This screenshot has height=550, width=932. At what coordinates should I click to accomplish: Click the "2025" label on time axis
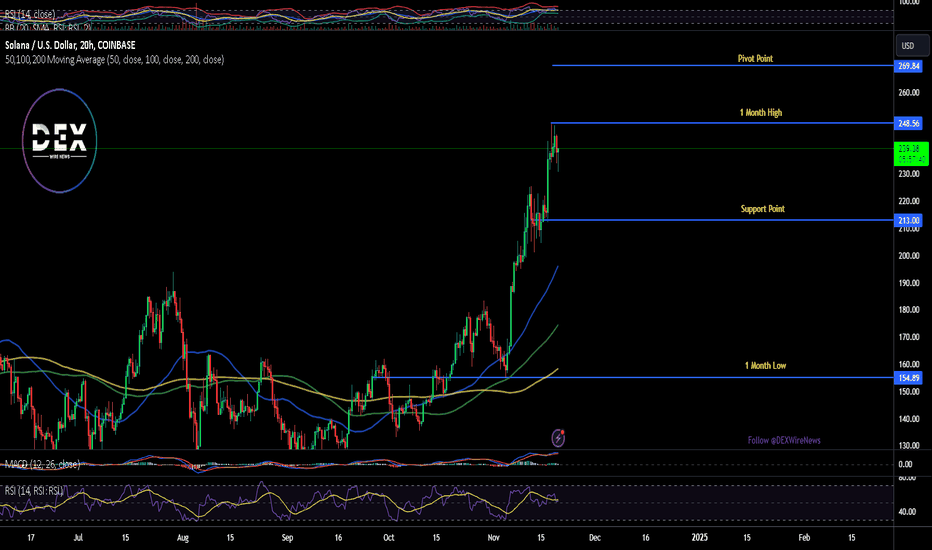click(700, 538)
